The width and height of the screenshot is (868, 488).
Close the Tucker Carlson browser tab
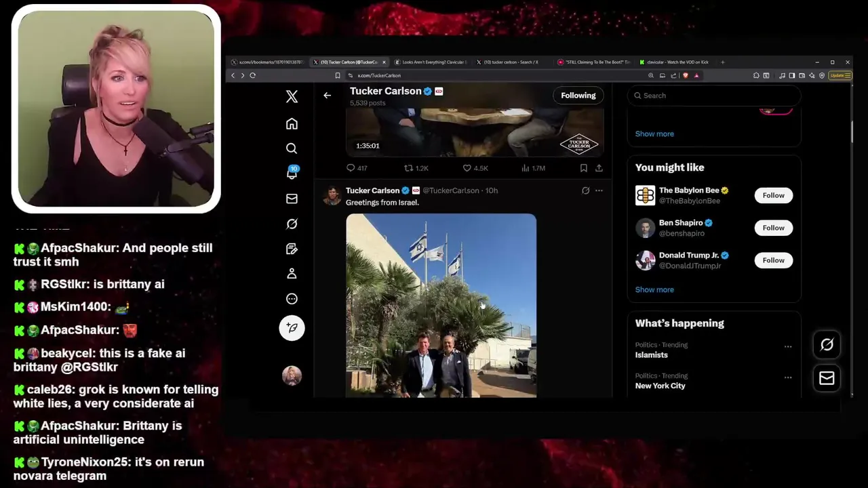[x=384, y=62]
